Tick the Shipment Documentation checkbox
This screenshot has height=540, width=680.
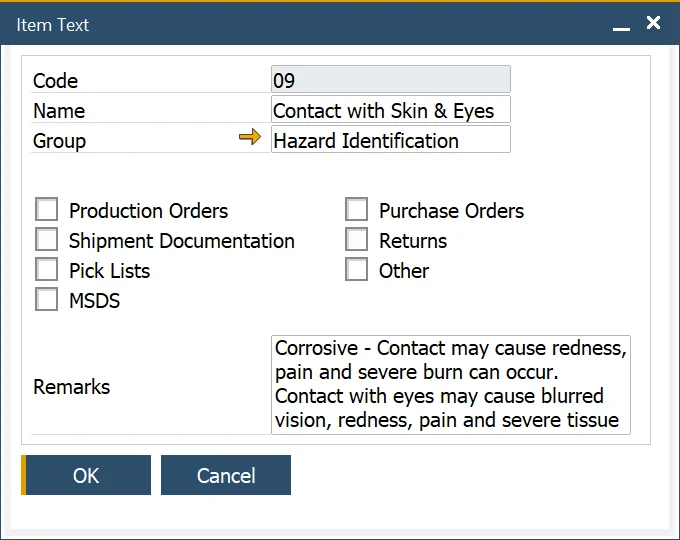coord(47,240)
